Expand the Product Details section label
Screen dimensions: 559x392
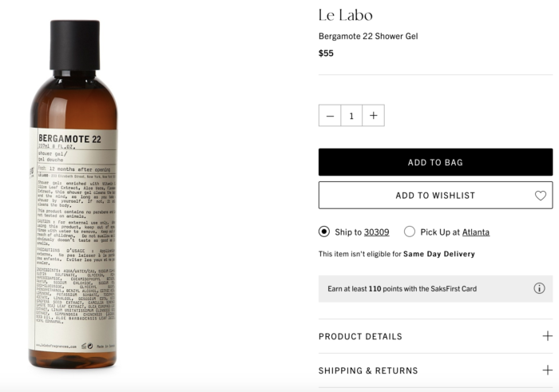click(x=360, y=336)
